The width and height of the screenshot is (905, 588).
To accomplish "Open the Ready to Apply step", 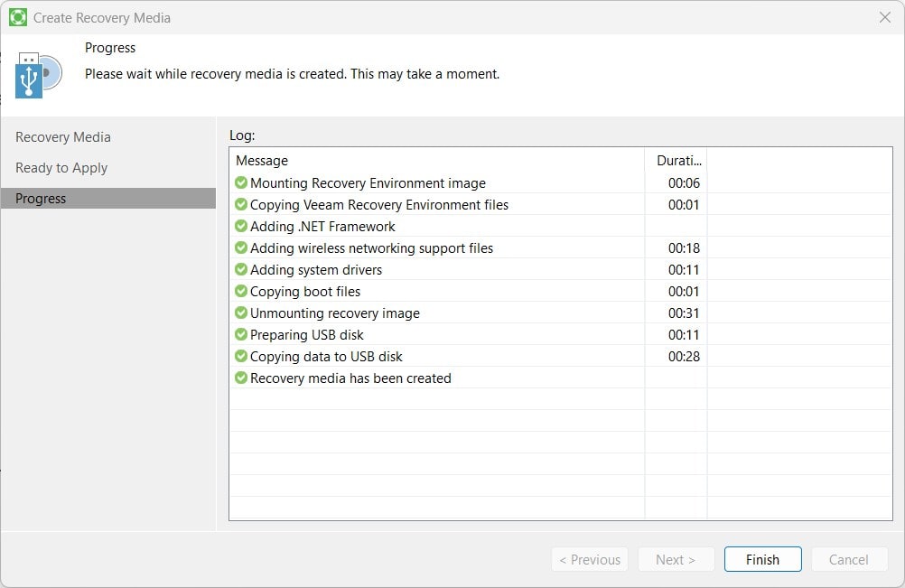I will coord(61,168).
